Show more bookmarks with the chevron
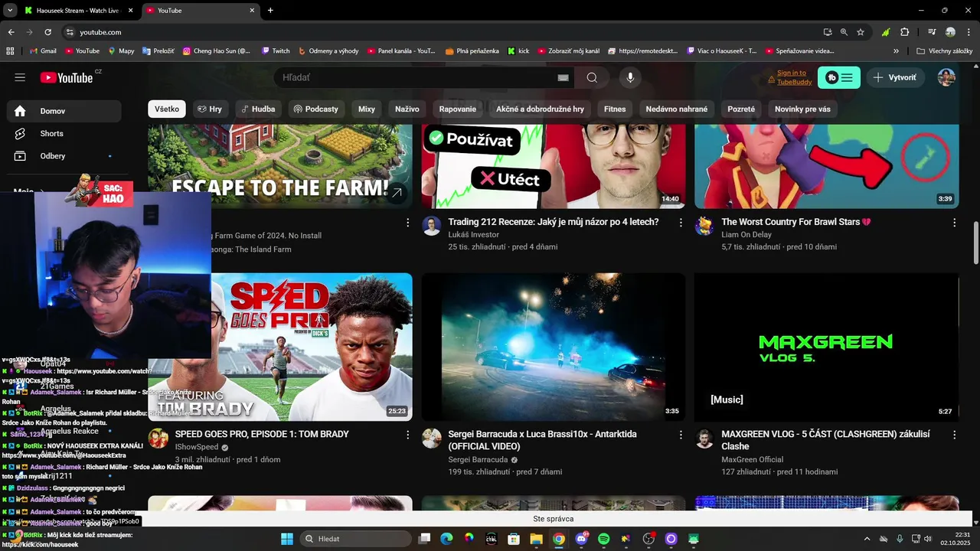 coord(896,51)
